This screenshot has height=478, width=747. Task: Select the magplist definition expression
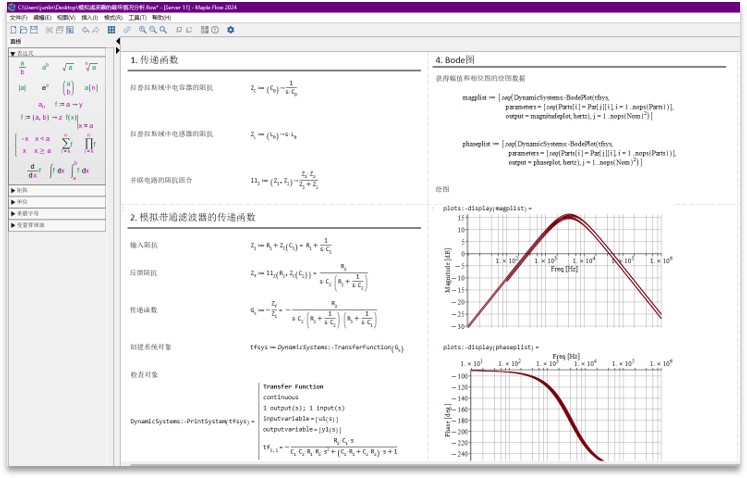coord(568,107)
